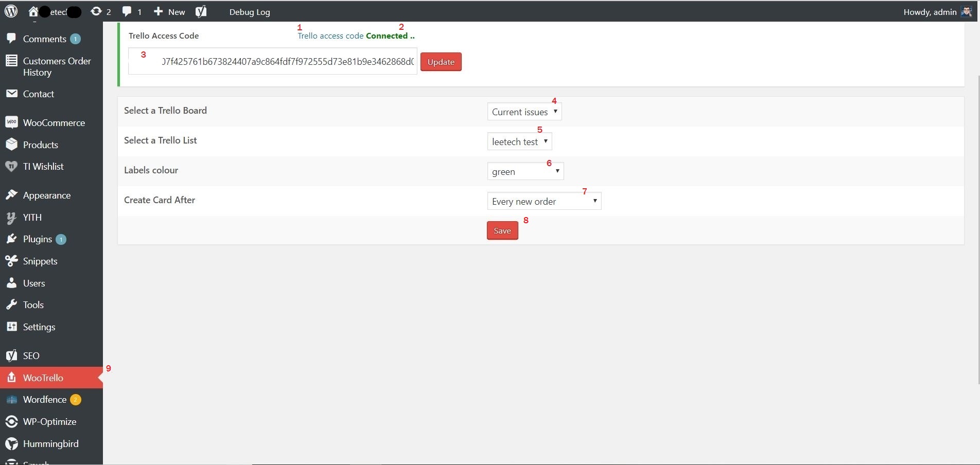Screen dimensions: 980x465
Task: Click the plus New icon
Action: [x=159, y=11]
